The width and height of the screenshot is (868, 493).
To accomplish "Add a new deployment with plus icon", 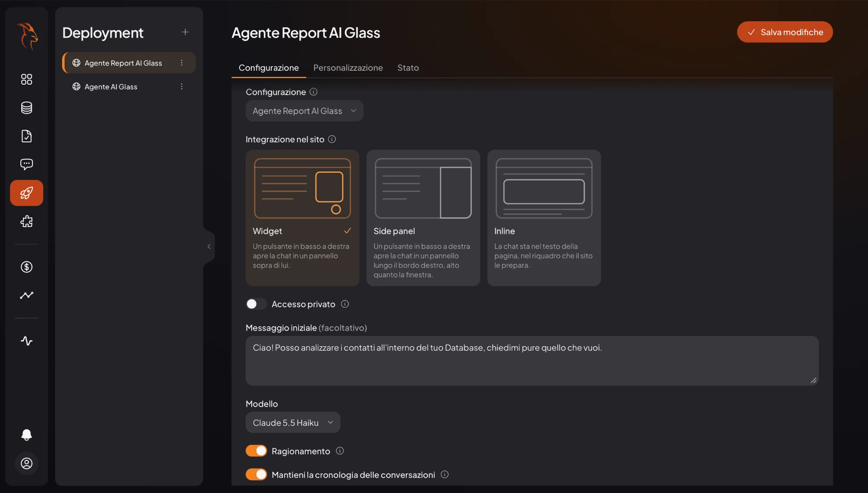I will 185,32.
